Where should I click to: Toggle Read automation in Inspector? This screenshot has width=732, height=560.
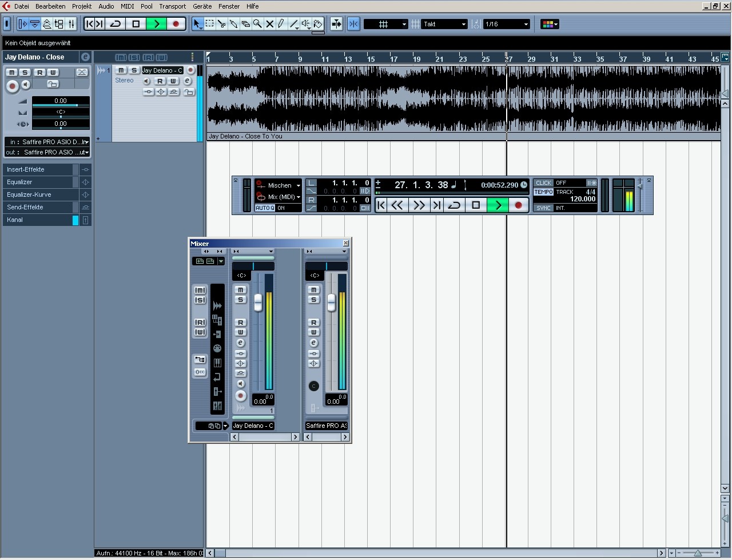pyautogui.click(x=39, y=73)
